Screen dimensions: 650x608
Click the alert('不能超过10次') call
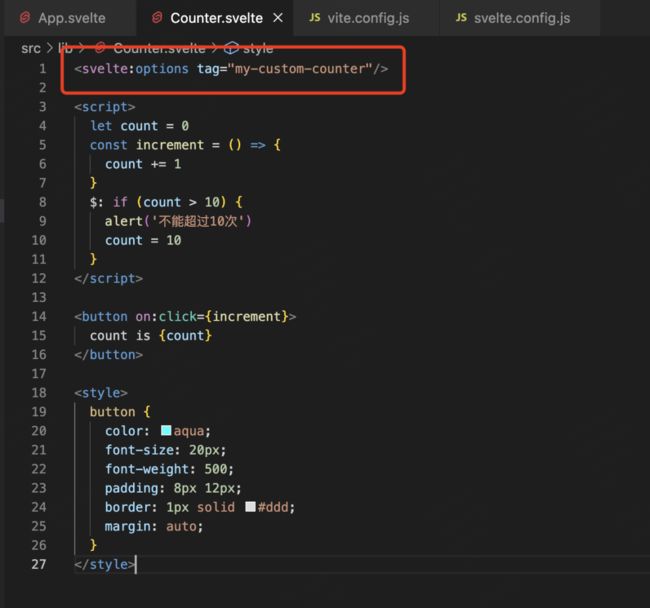(178, 221)
